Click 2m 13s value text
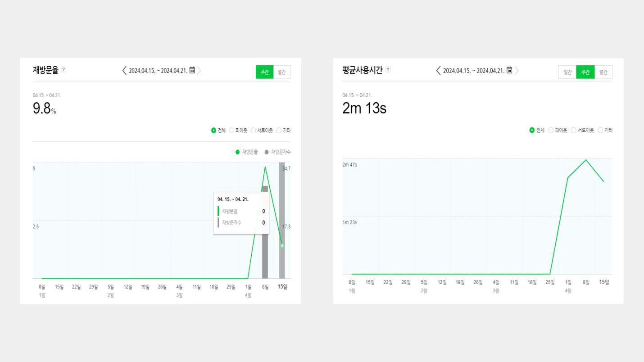 pyautogui.click(x=364, y=109)
